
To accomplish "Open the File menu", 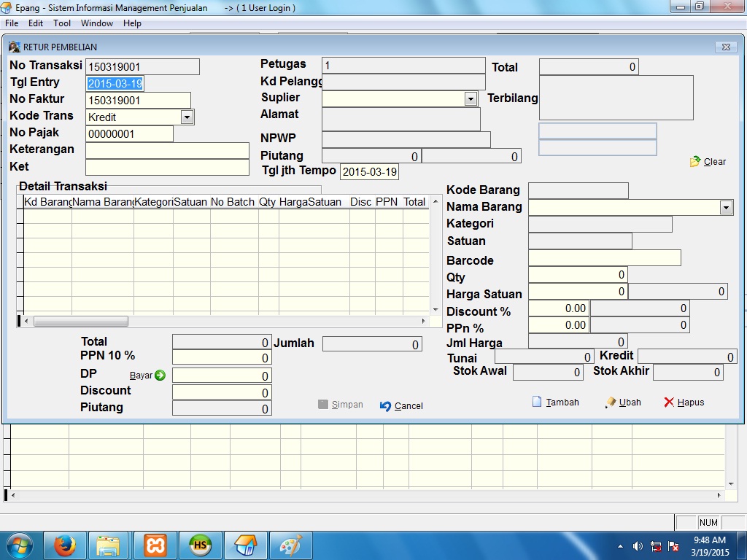I will point(12,23).
